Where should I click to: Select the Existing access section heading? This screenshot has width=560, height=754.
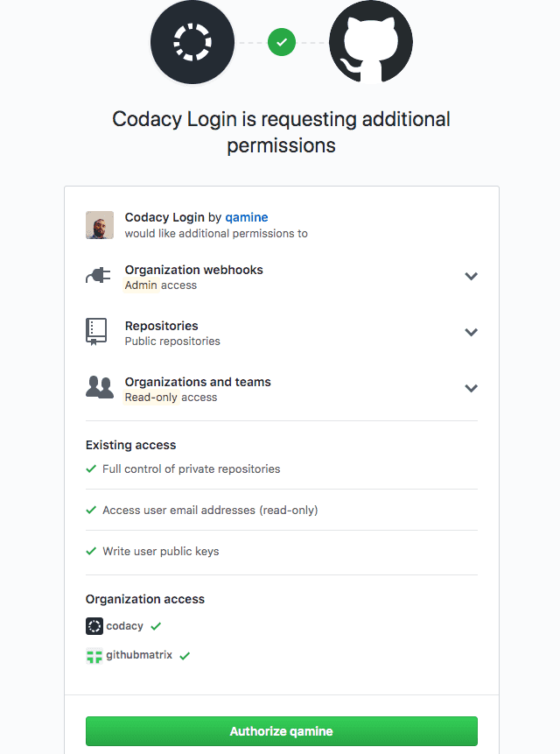coord(130,445)
